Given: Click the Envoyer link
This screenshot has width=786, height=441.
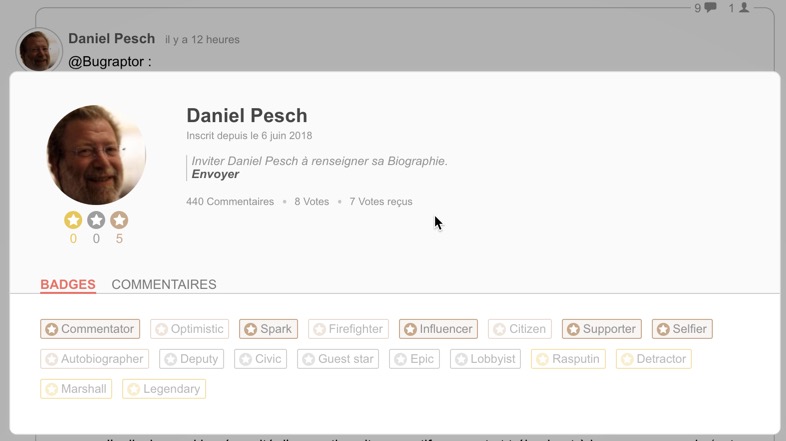Looking at the screenshot, I should 215,174.
